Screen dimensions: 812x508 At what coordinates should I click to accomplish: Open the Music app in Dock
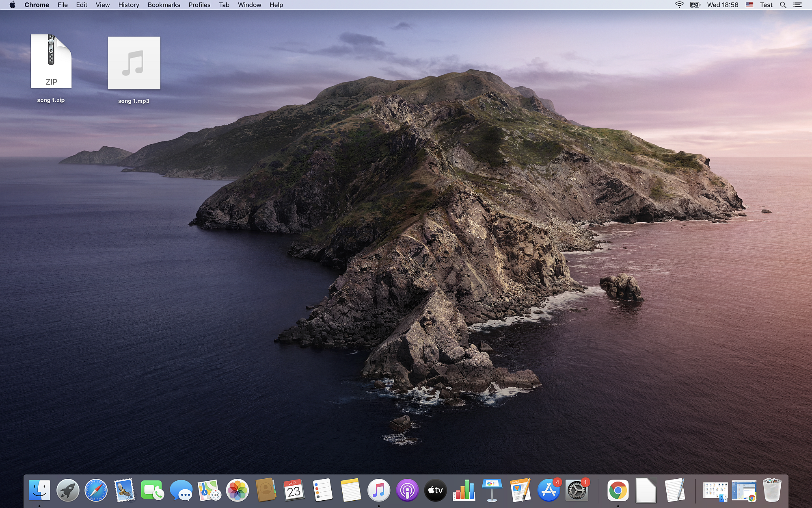pos(378,491)
